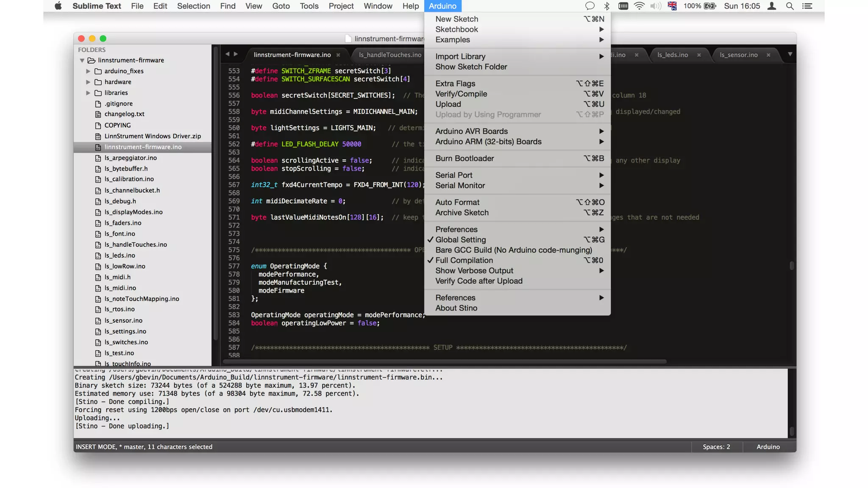Viewport: 868px width, 488px height.
Task: Open the tab list dropdown arrow
Action: coord(790,54)
